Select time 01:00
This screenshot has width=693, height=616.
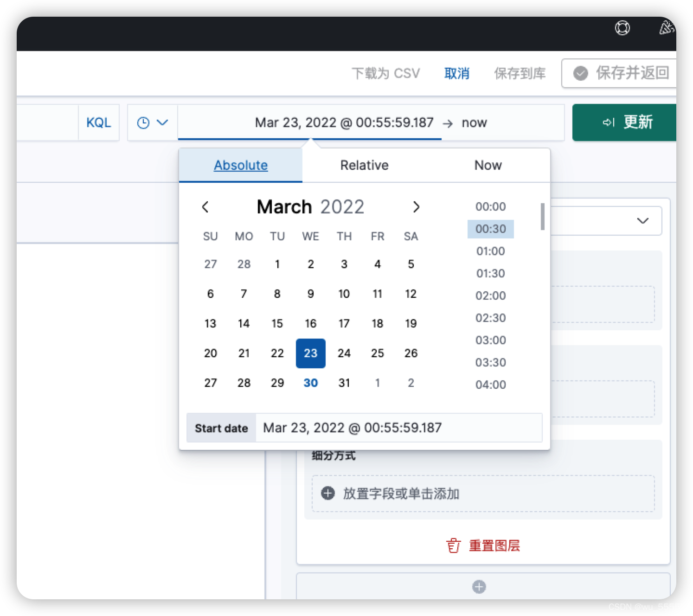[x=491, y=251]
